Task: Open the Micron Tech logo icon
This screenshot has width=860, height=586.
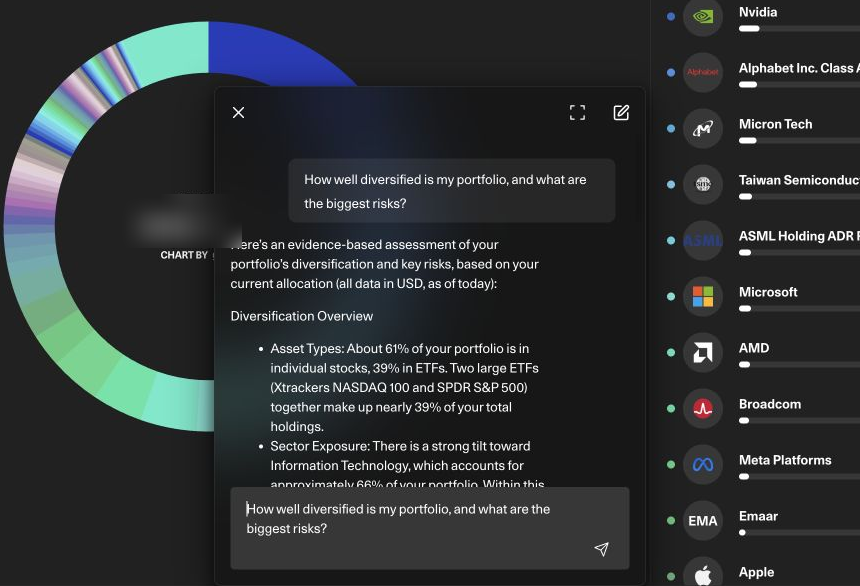Action: coord(703,128)
